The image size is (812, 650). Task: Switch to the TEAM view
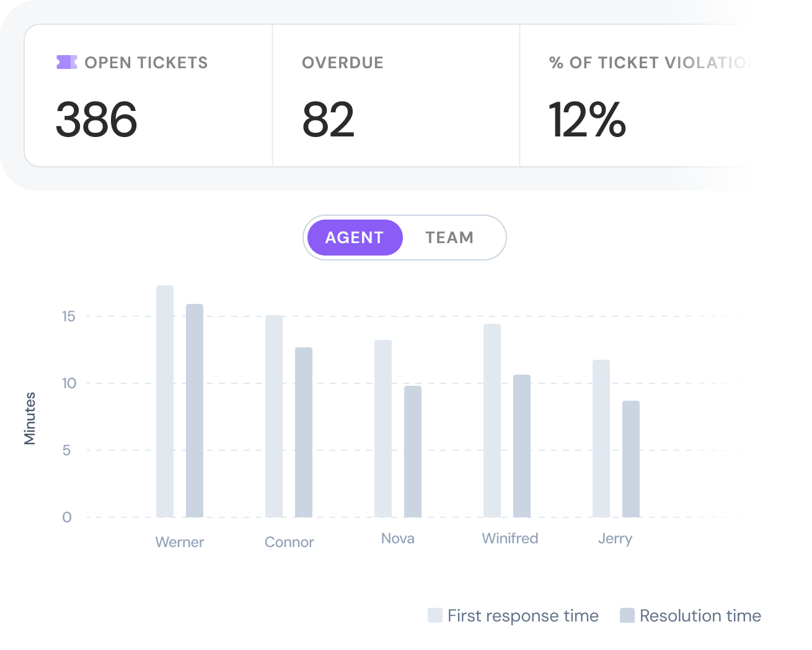[x=449, y=237]
